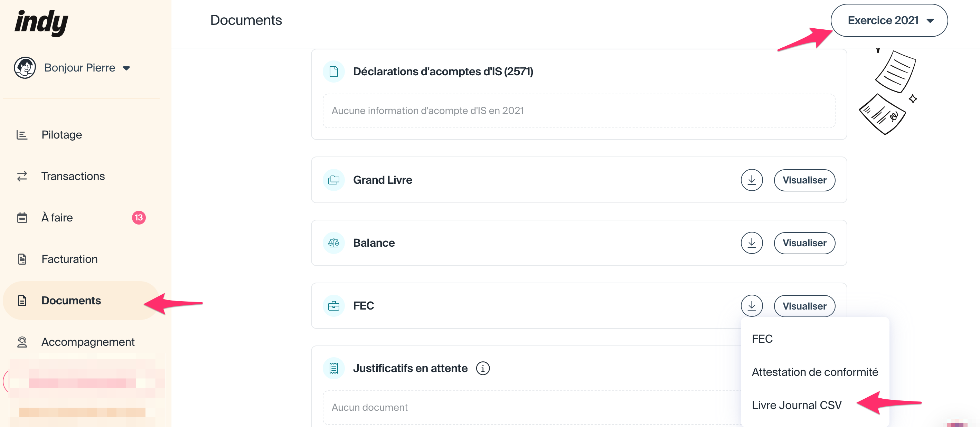Go to Pilotage in sidebar
The image size is (980, 427).
click(62, 135)
